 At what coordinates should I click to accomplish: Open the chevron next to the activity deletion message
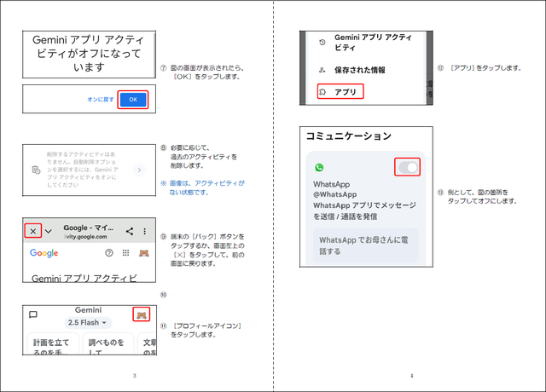tap(139, 170)
